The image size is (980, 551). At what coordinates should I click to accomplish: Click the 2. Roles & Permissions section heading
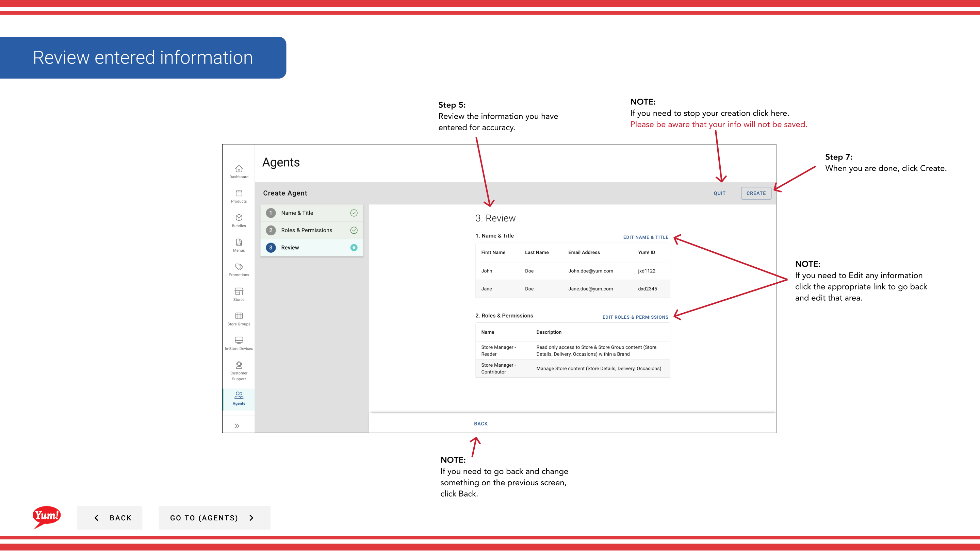coord(504,316)
